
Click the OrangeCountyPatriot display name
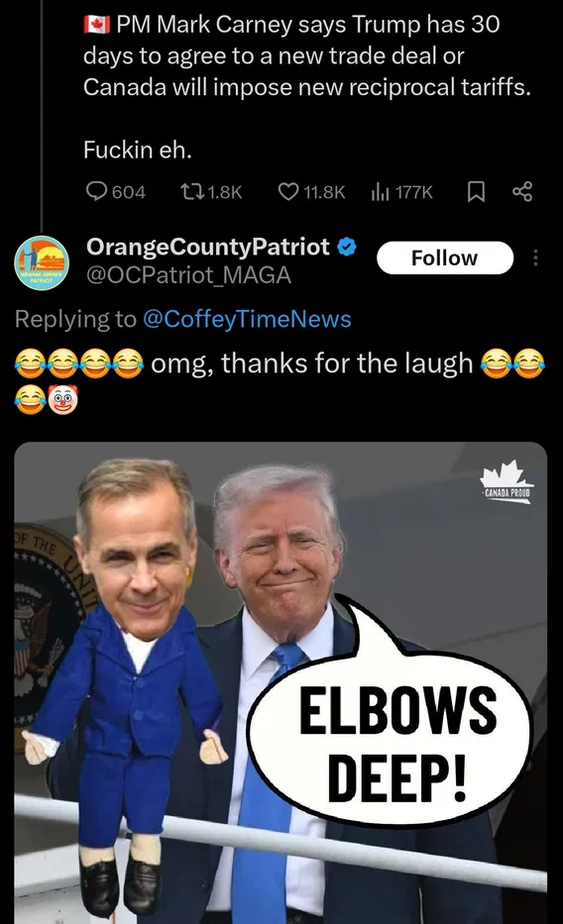click(208, 247)
